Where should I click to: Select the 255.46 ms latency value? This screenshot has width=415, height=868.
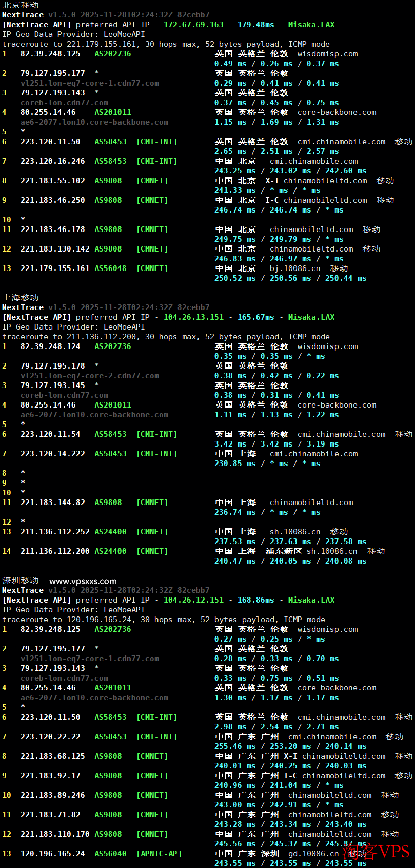click(x=235, y=746)
